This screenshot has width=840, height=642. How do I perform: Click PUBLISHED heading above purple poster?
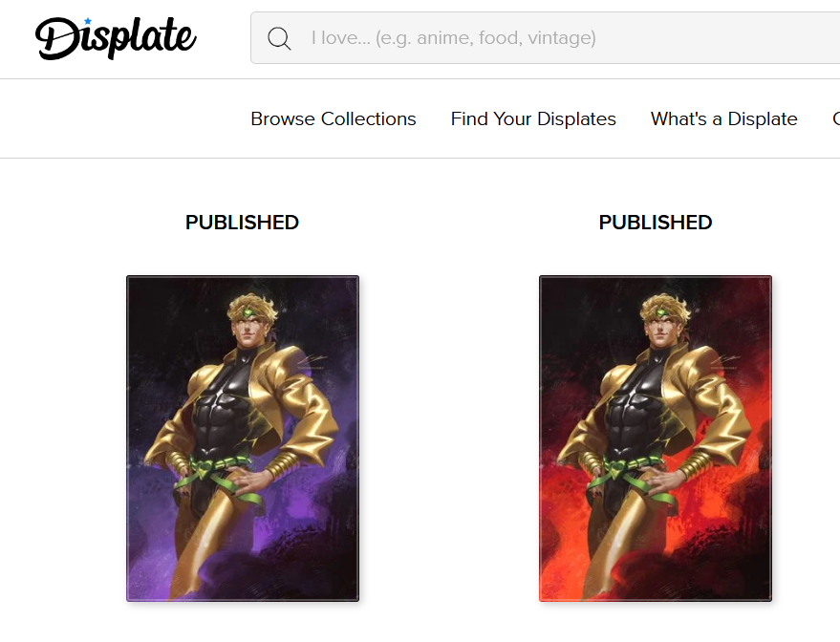pyautogui.click(x=242, y=223)
